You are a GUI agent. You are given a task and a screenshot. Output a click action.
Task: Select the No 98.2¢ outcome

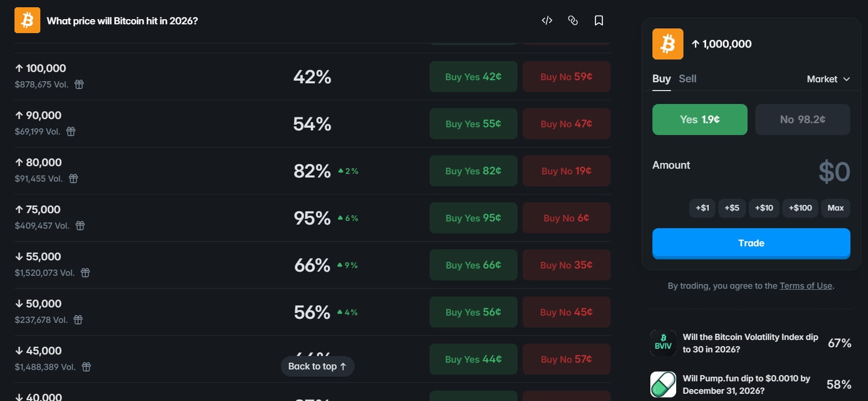point(802,120)
